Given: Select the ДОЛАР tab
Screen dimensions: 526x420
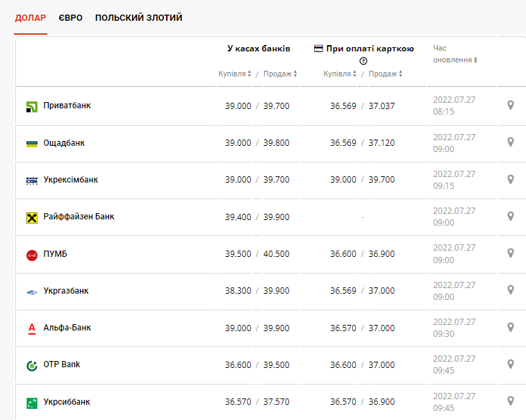Looking at the screenshot, I should (x=31, y=17).
